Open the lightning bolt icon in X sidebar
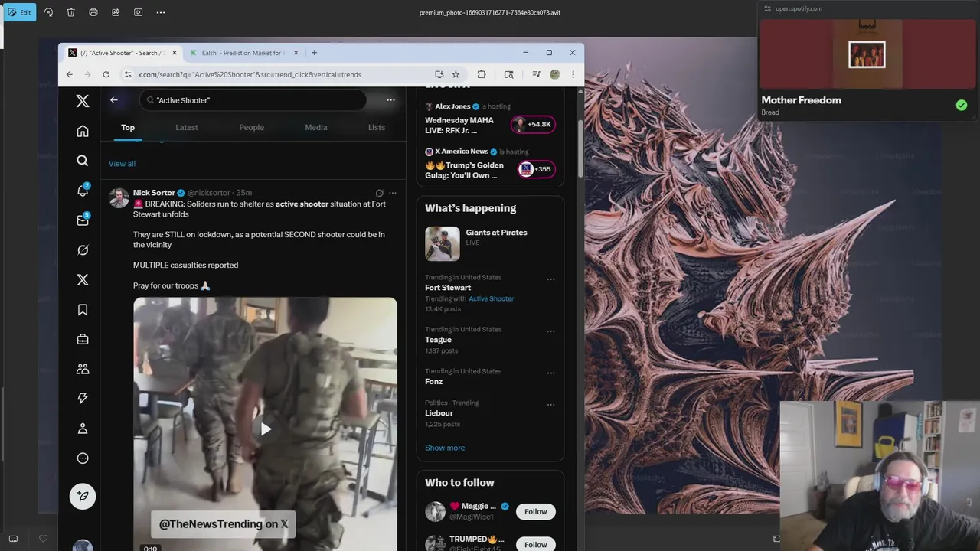This screenshot has height=551, width=980. tap(83, 399)
